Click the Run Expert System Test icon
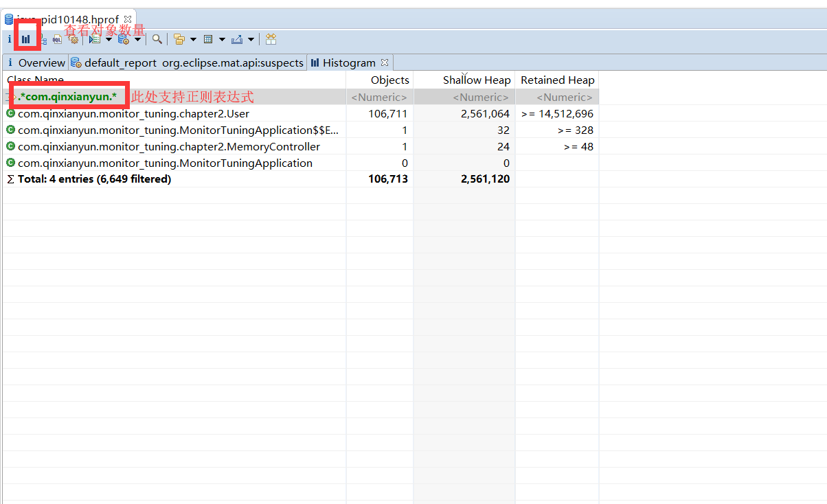Viewport: 827px width, 504px height. coord(95,39)
